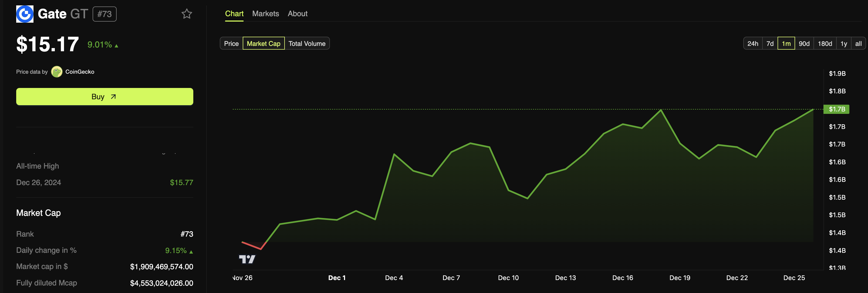Open the About tab

(297, 14)
